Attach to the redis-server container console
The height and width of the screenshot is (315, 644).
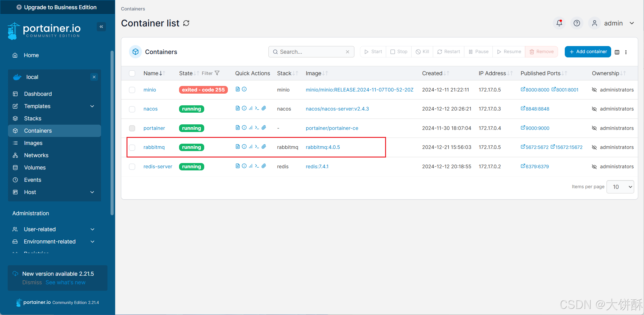264,166
